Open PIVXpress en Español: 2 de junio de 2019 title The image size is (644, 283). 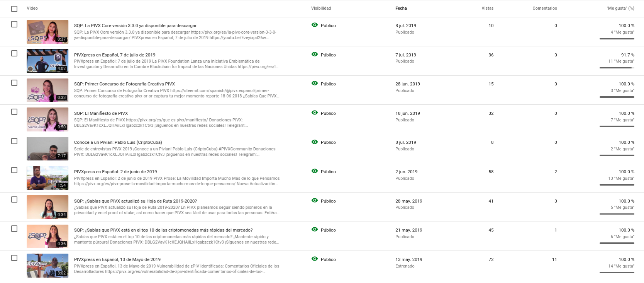(x=115, y=172)
